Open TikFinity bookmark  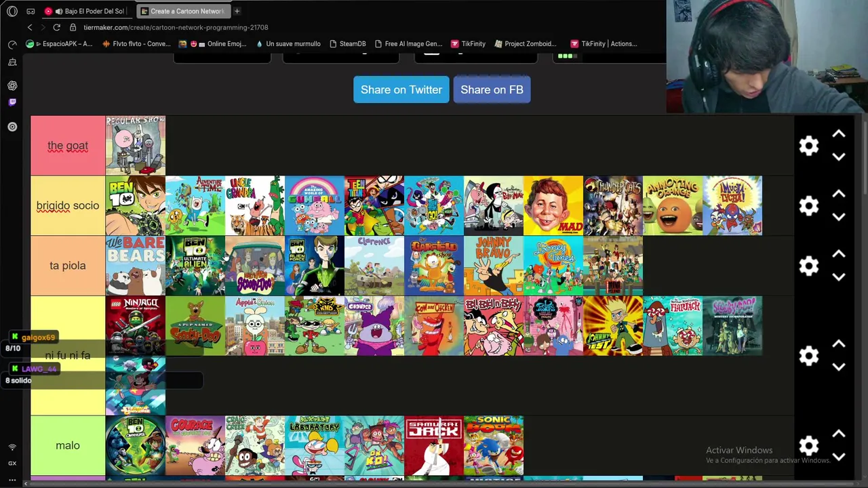point(468,43)
